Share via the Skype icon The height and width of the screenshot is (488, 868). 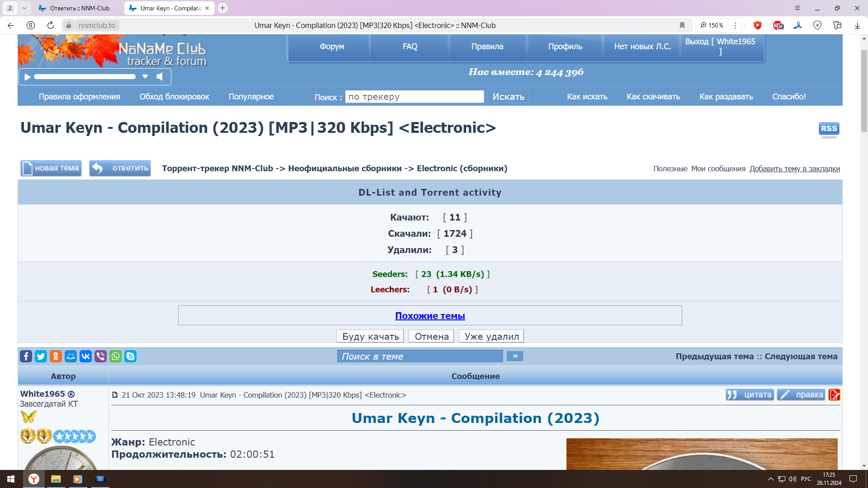tap(130, 357)
